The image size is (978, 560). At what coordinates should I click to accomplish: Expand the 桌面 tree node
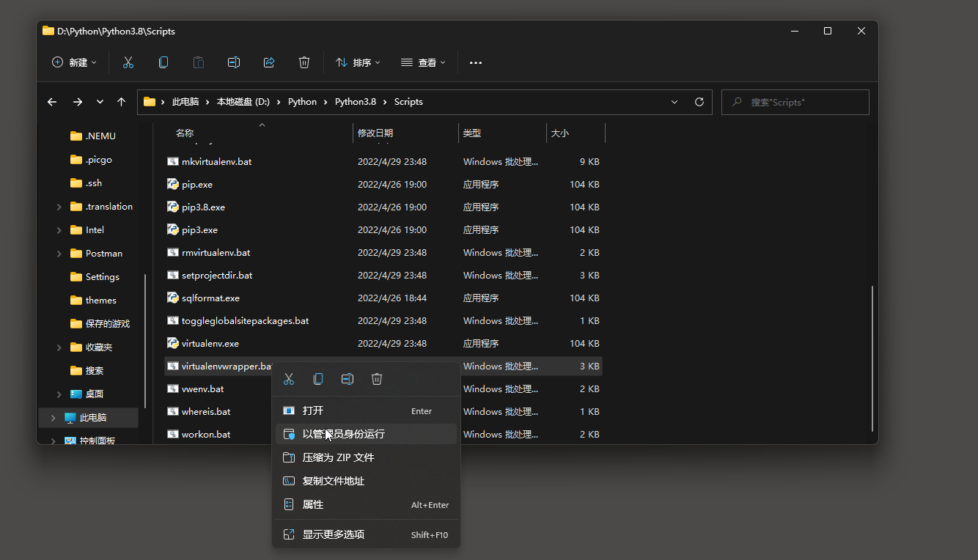coord(59,394)
